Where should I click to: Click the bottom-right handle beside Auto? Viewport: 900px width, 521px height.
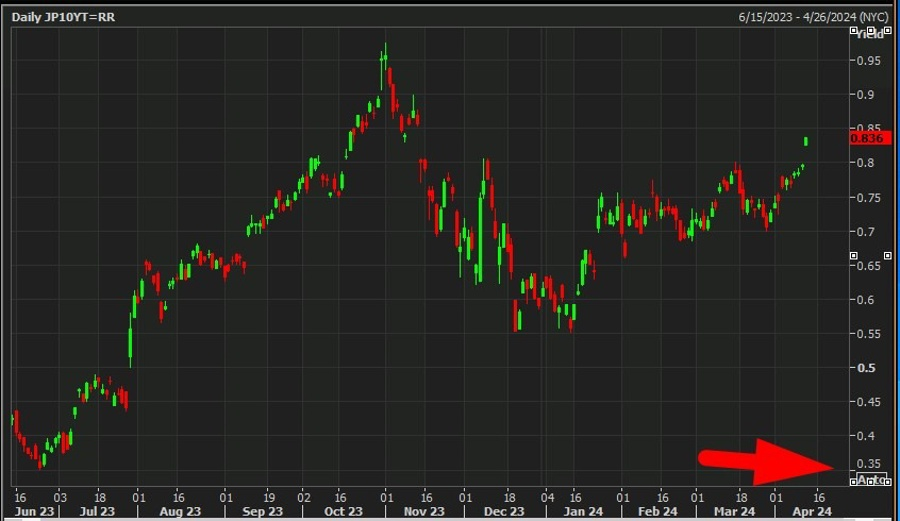[888, 482]
